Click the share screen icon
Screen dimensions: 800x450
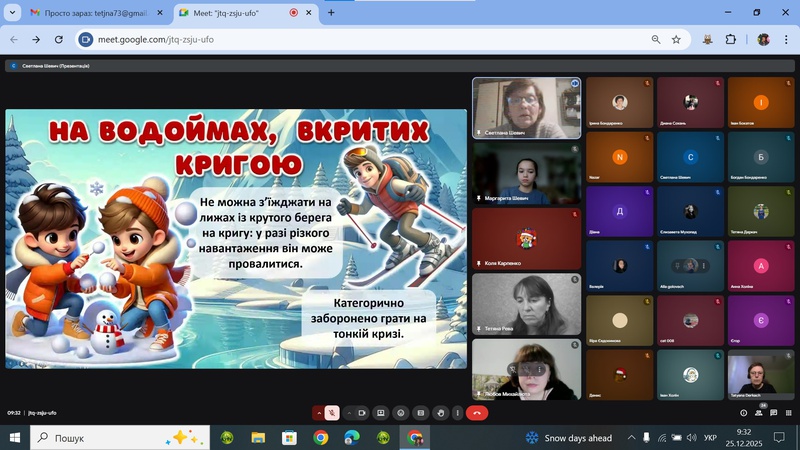pos(421,412)
